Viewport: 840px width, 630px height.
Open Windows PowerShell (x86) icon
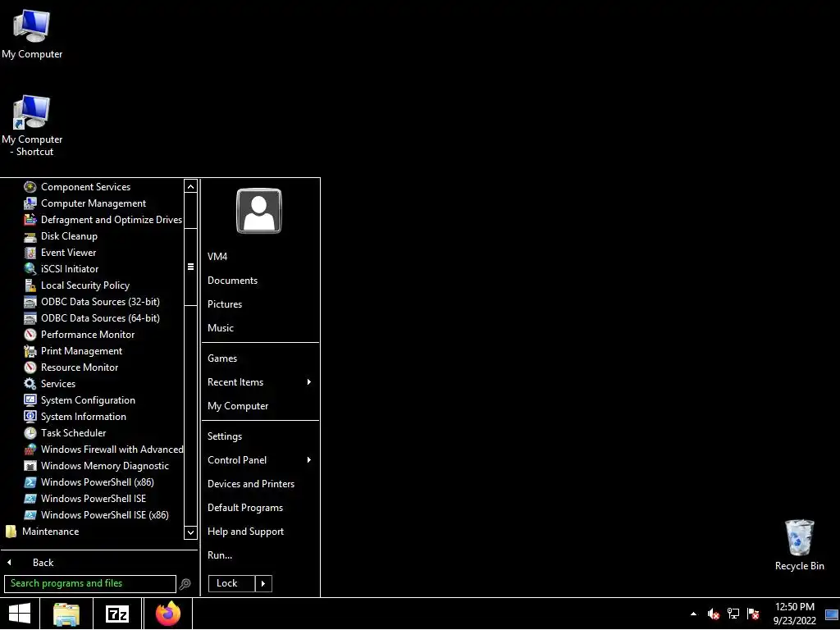click(30, 482)
